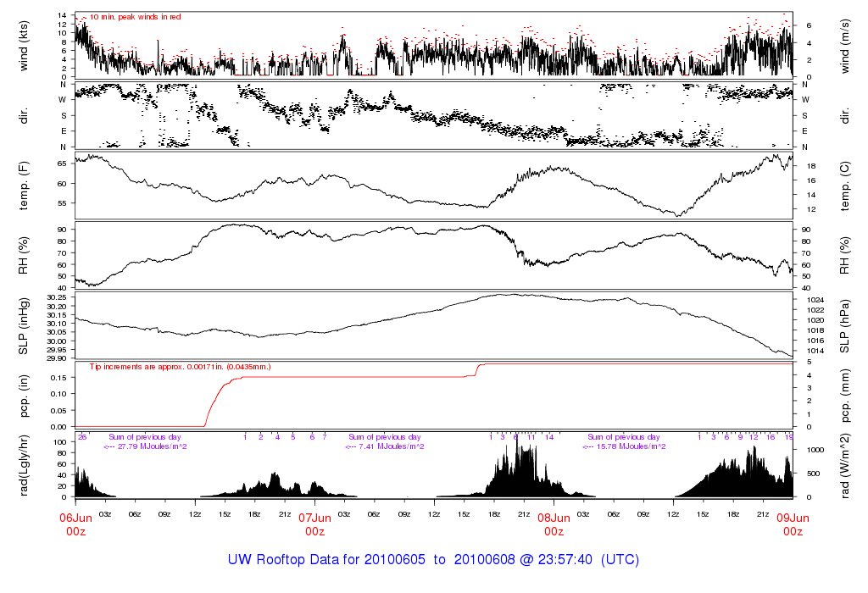Image resolution: width=868 pixels, height=593 pixels.
Task: Click the purple '26' hour marker
Action: 82,437
